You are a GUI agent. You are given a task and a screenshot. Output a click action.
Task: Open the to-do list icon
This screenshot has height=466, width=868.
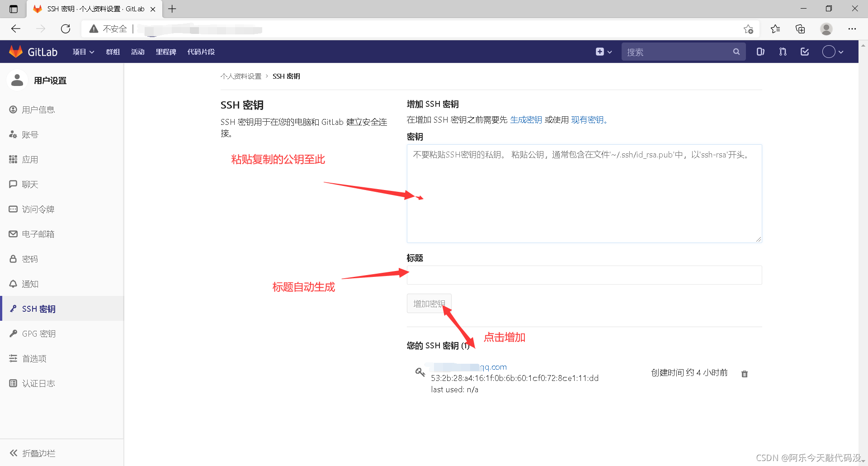click(805, 52)
